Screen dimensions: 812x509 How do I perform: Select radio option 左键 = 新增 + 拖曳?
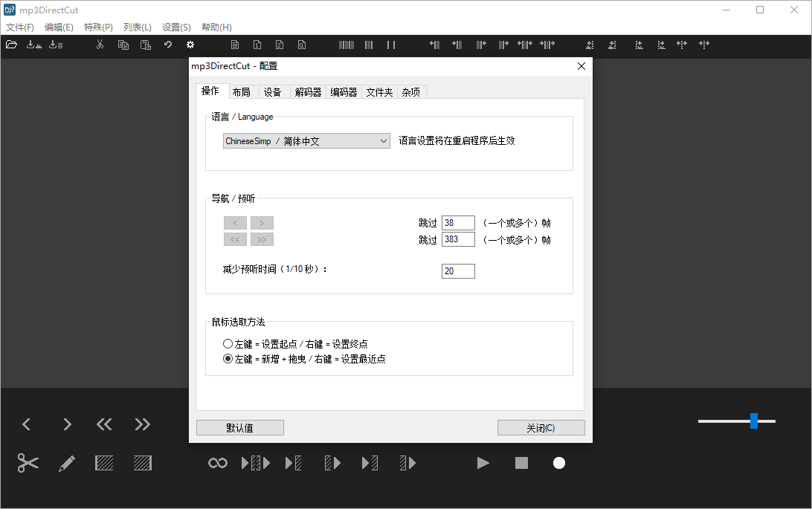point(229,358)
